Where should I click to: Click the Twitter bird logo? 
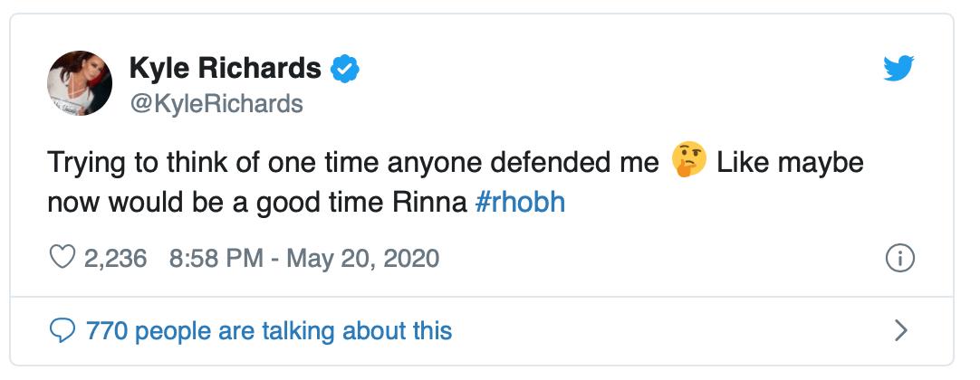pos(899,68)
